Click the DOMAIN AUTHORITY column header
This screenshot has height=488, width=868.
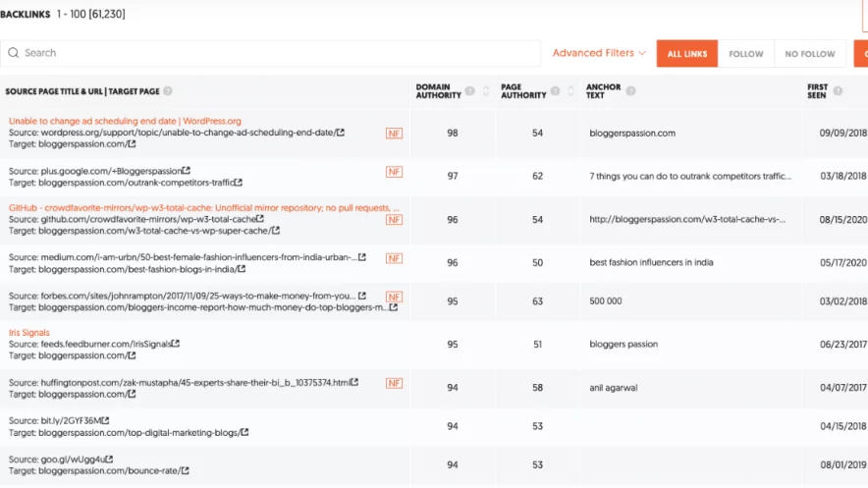[439, 91]
